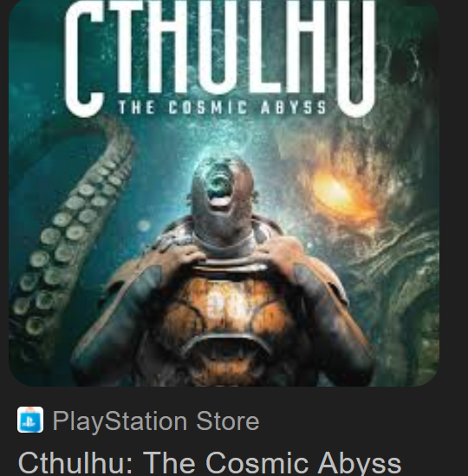Open the Cthulhu game cover art thumbnail

[x=224, y=193]
